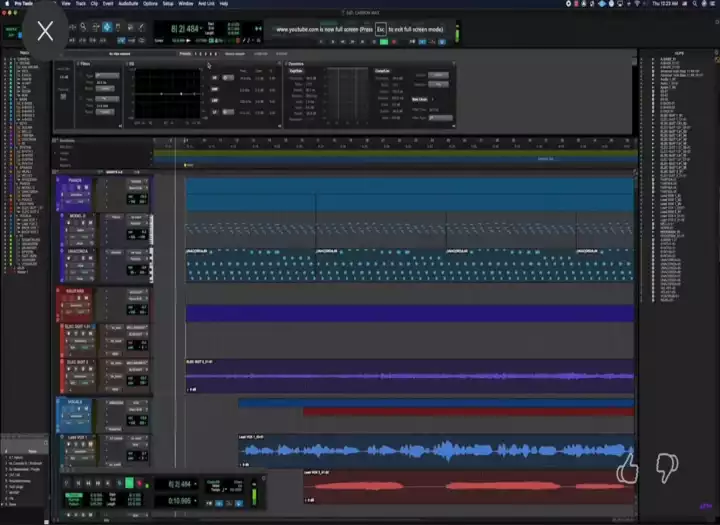Solo the UNACORDA track
This screenshot has height=525, width=720.
83,258
